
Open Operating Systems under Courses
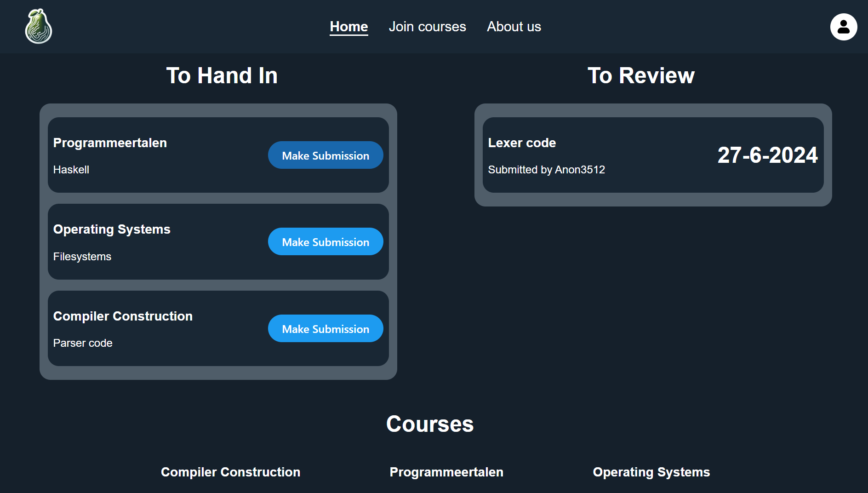coord(651,472)
